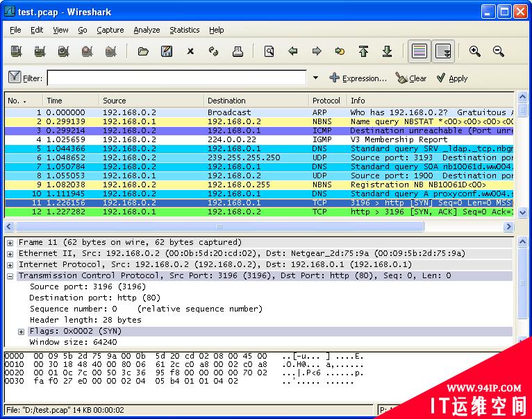Select packet 12 TCP SYN, ACK row
Viewport: 532px width, 419px height.
click(259, 212)
